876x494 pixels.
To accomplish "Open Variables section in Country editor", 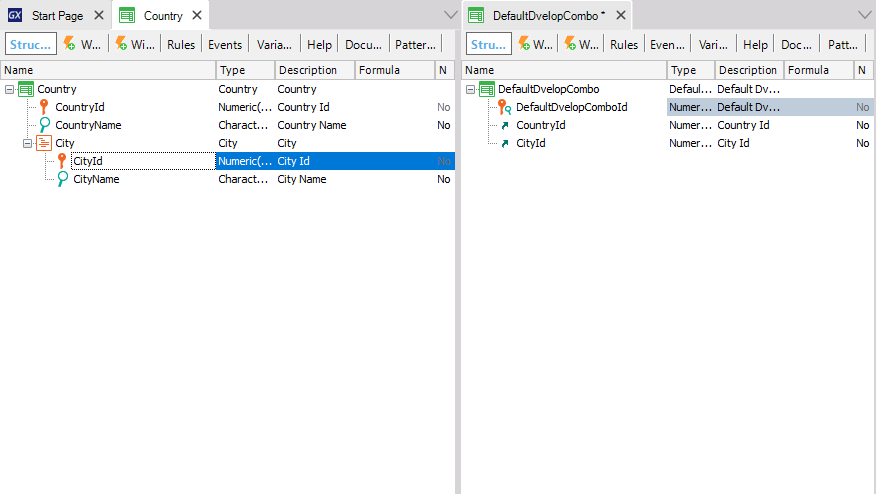I will [x=274, y=44].
